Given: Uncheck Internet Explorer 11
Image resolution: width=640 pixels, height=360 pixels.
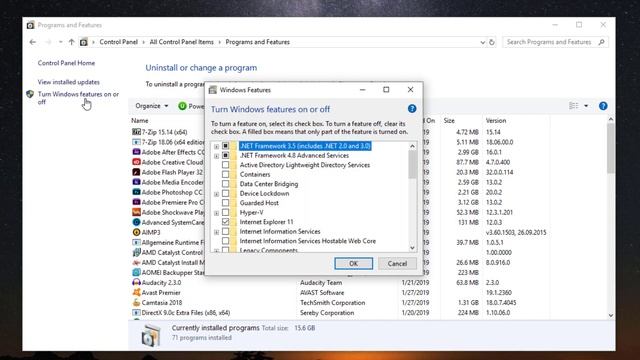Looking at the screenshot, I should coord(225,222).
